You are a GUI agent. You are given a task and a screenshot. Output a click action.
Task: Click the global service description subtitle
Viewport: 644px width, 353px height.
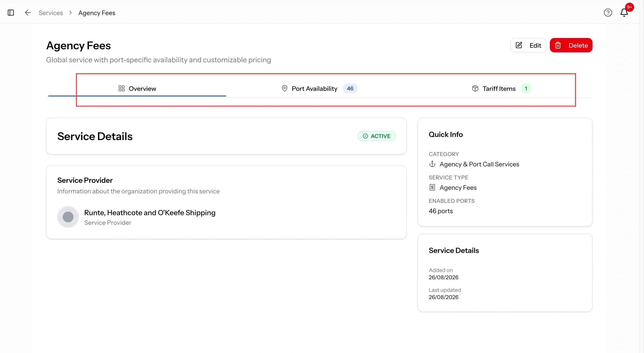[158, 60]
